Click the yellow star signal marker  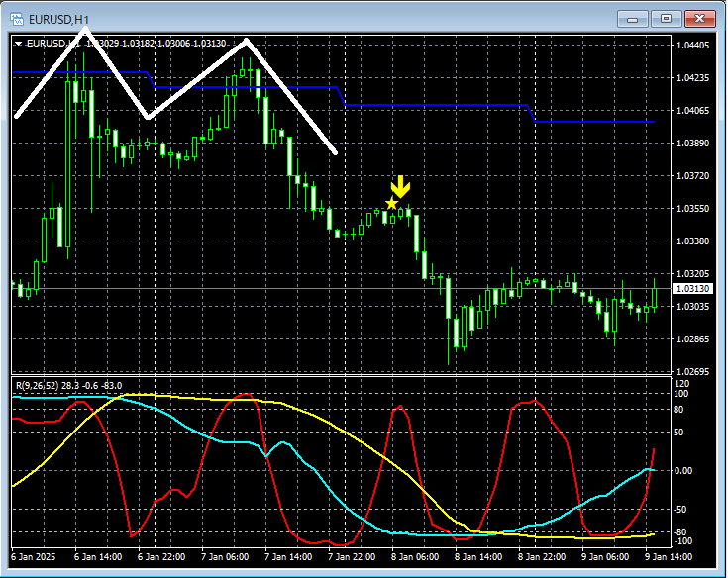392,203
